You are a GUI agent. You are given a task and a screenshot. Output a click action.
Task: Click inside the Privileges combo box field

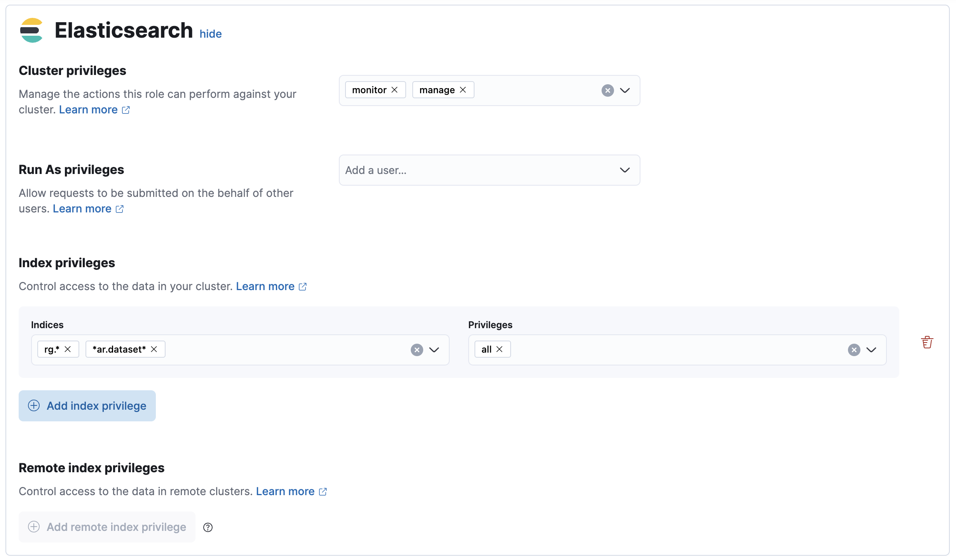coord(677,350)
